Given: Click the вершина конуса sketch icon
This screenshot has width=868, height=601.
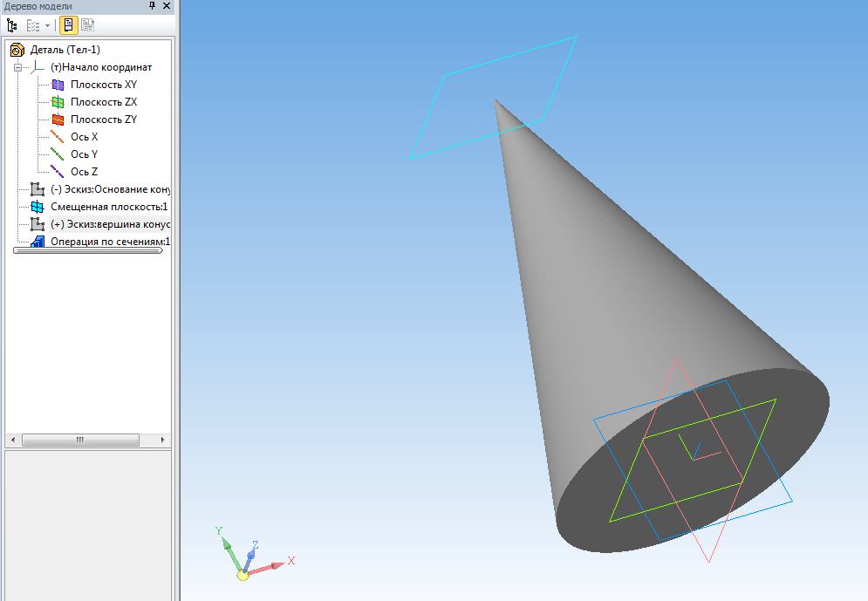Looking at the screenshot, I should tap(38, 224).
